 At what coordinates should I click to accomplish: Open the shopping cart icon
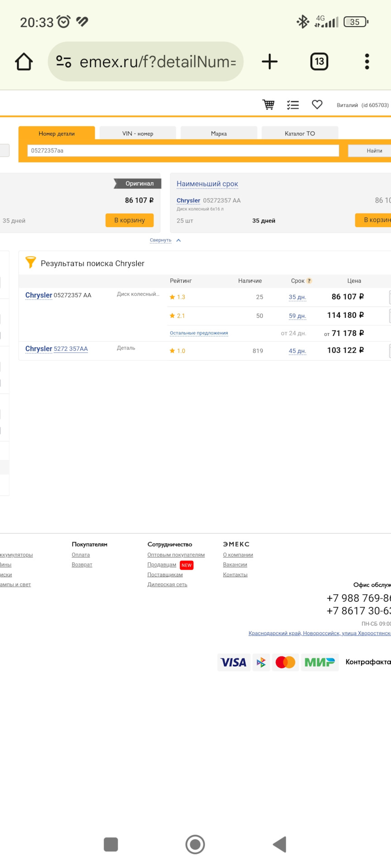269,105
